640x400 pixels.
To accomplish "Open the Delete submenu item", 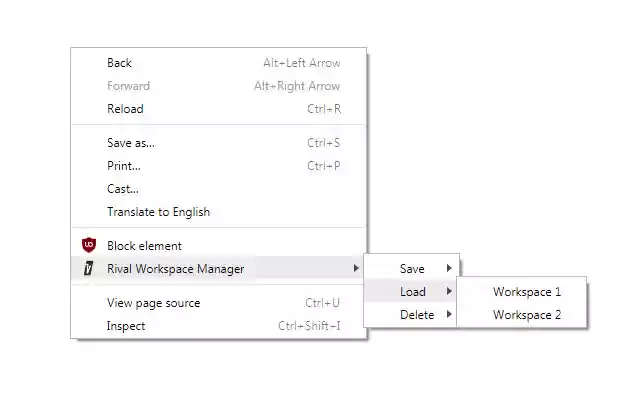I will [x=411, y=314].
